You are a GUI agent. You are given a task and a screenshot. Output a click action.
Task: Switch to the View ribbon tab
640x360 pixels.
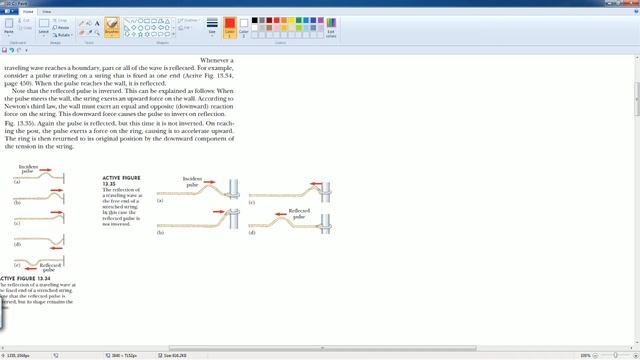47,11
